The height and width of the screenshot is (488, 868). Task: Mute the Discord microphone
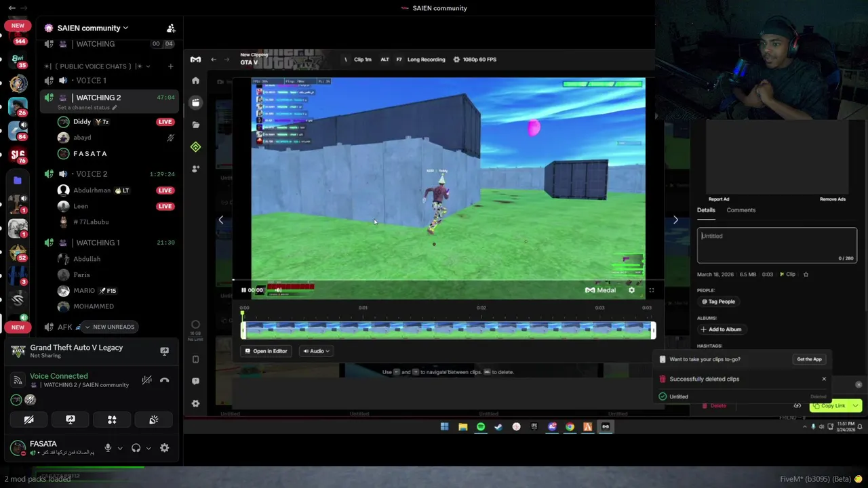108,448
